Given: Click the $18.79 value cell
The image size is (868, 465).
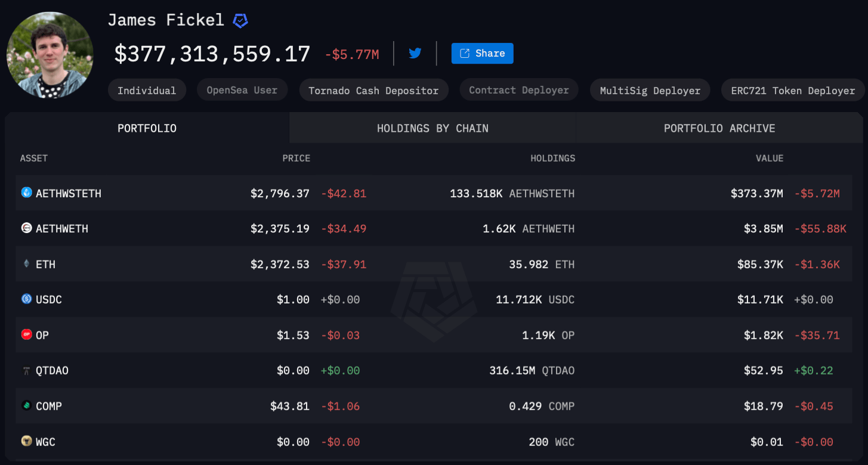Looking at the screenshot, I should [x=764, y=406].
